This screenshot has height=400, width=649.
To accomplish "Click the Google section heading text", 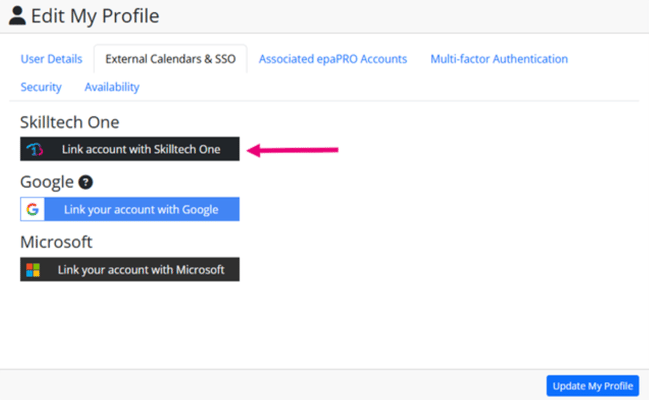I will tap(47, 182).
